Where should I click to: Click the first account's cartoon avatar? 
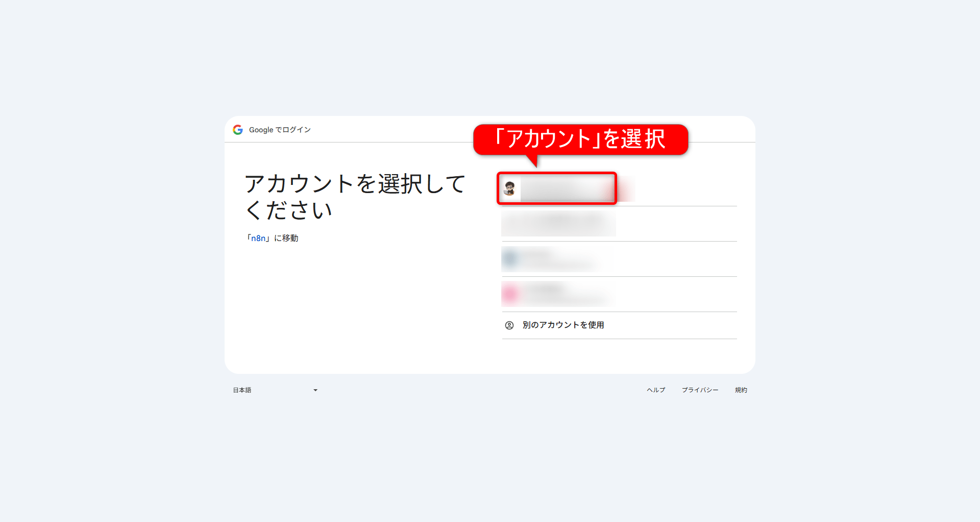[x=509, y=188]
